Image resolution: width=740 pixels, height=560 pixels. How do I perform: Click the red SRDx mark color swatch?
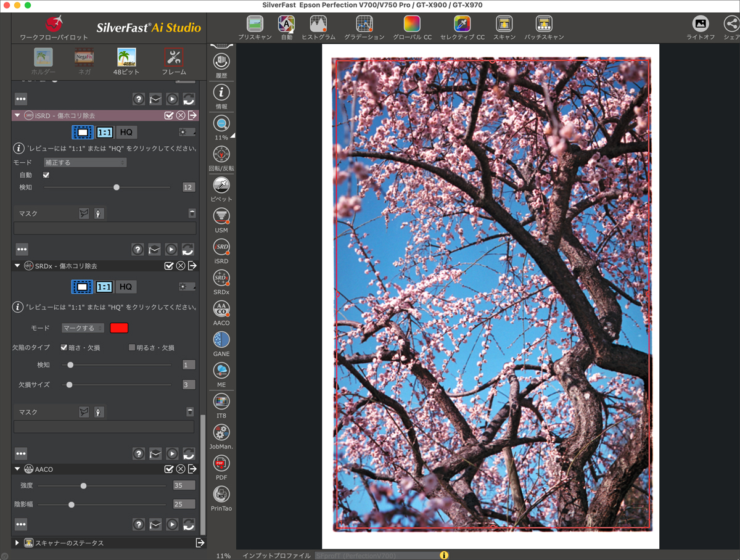119,328
